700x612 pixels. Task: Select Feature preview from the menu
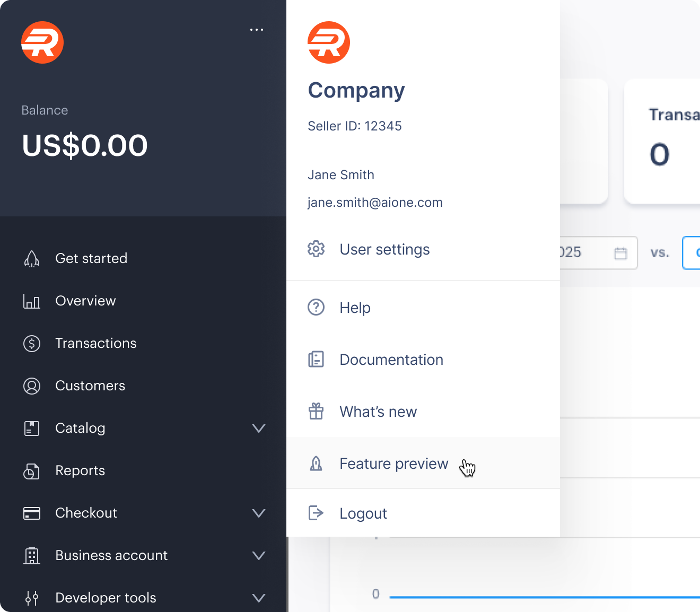pos(393,464)
